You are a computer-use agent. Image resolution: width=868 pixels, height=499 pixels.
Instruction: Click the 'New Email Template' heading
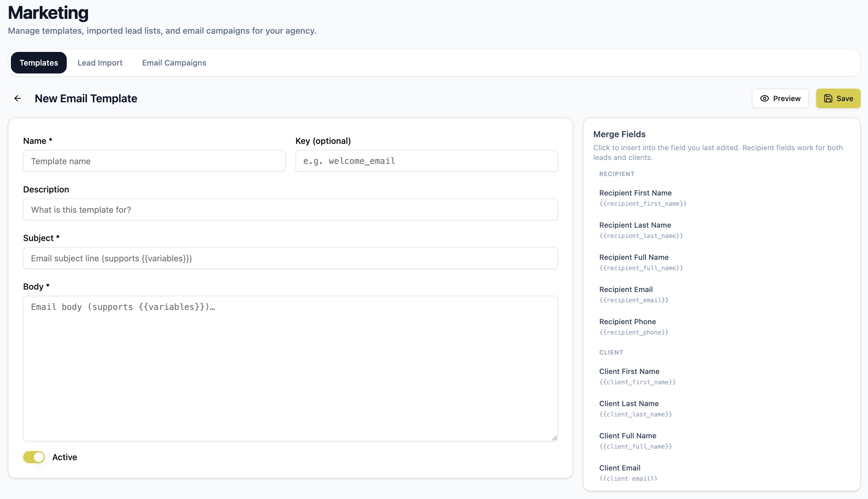coord(86,98)
